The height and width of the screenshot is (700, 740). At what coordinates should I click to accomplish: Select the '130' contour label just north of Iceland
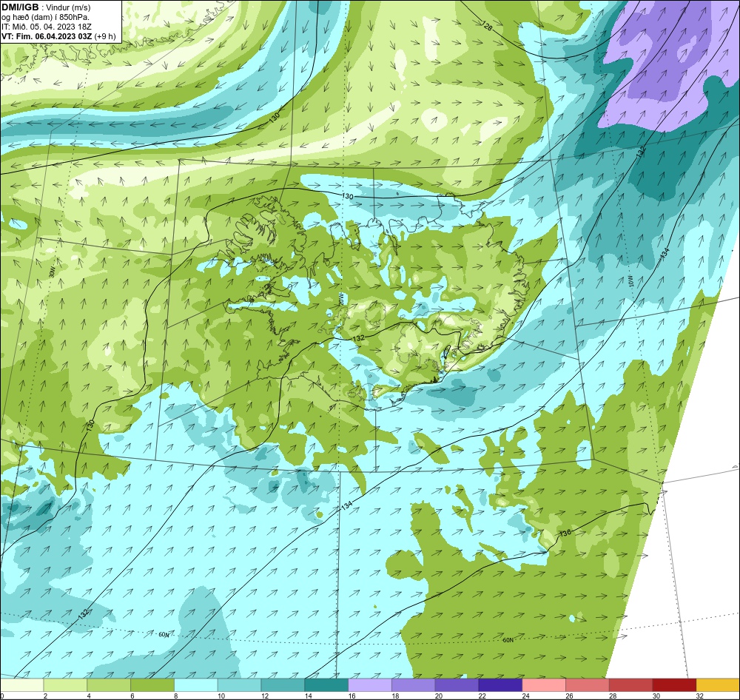click(x=347, y=196)
